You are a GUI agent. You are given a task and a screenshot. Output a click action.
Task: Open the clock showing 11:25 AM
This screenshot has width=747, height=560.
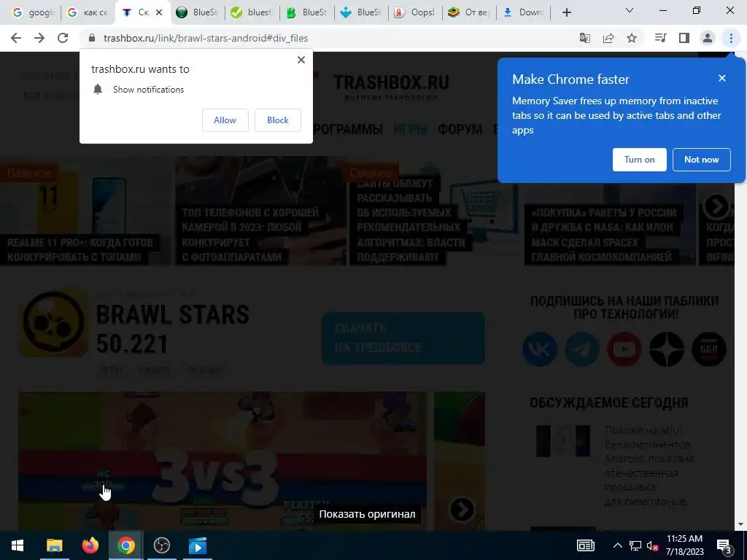[684, 545]
